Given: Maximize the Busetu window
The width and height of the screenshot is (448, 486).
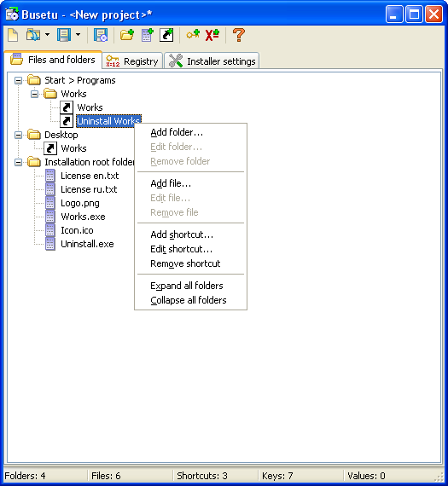Looking at the screenshot, I should [x=414, y=14].
